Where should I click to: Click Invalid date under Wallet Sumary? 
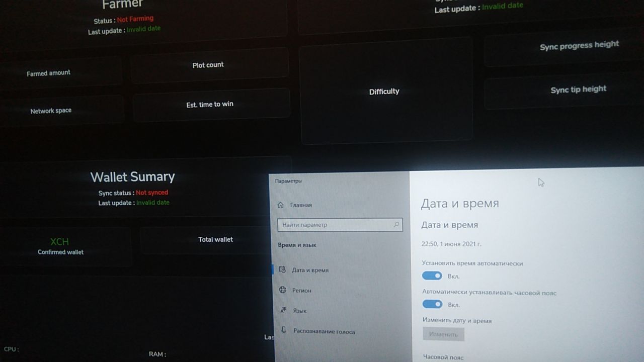(x=153, y=203)
